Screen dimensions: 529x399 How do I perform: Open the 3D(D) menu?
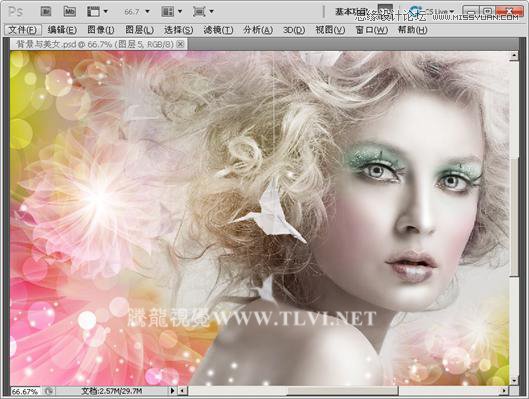[294, 30]
